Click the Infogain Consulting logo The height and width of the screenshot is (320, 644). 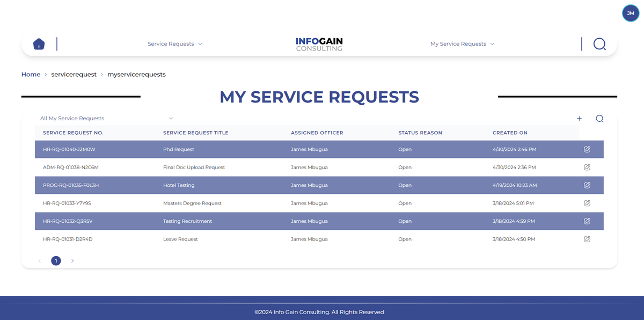point(319,43)
